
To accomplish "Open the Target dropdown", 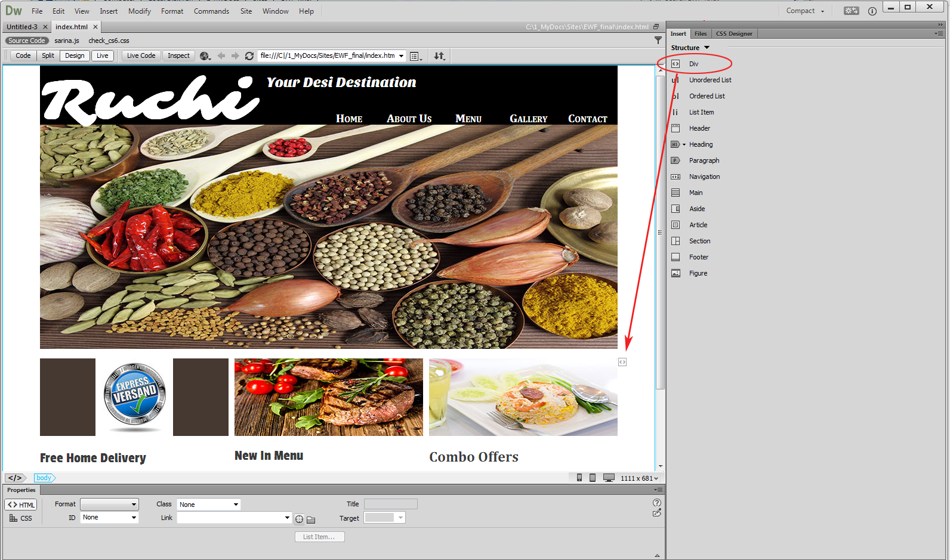I will pos(385,518).
